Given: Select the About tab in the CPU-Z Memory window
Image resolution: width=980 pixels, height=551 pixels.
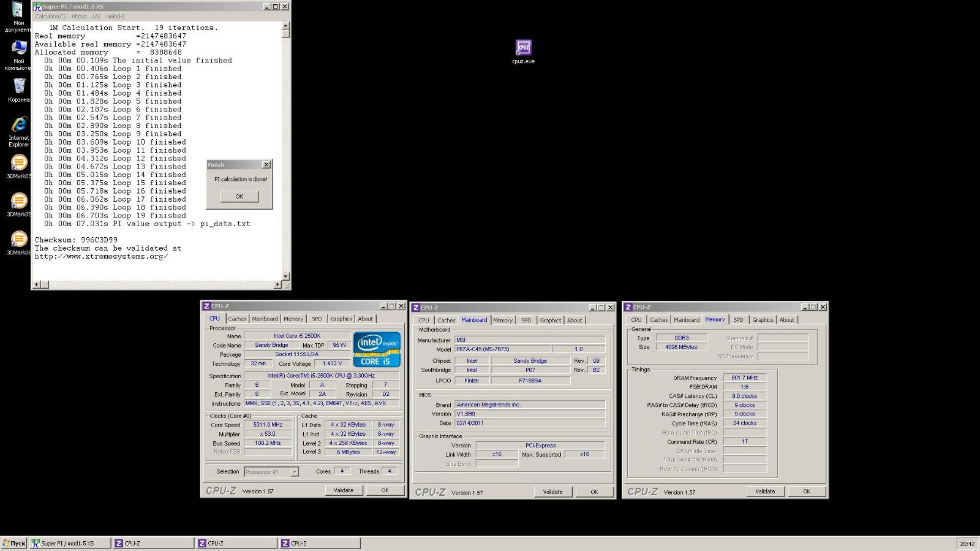Looking at the screenshot, I should click(787, 319).
